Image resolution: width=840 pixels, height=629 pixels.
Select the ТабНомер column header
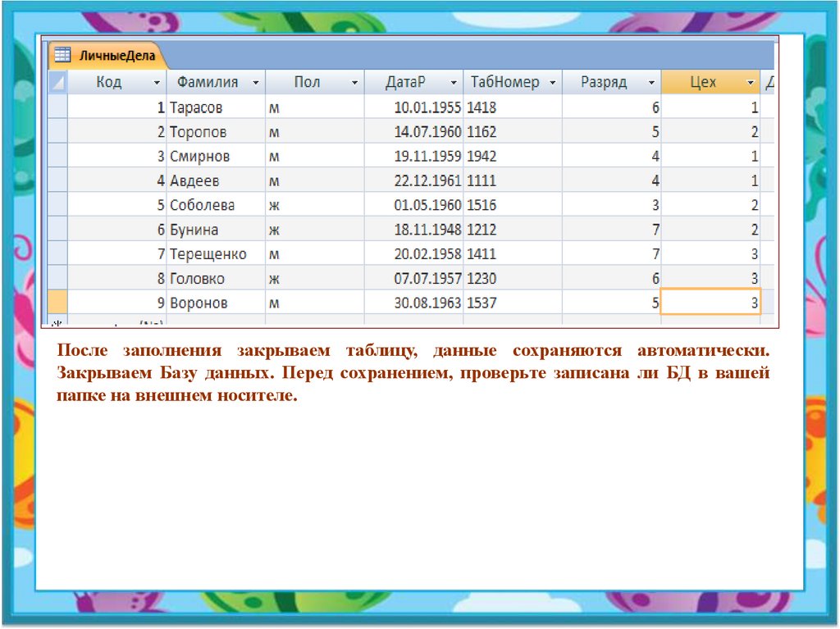click(x=513, y=82)
